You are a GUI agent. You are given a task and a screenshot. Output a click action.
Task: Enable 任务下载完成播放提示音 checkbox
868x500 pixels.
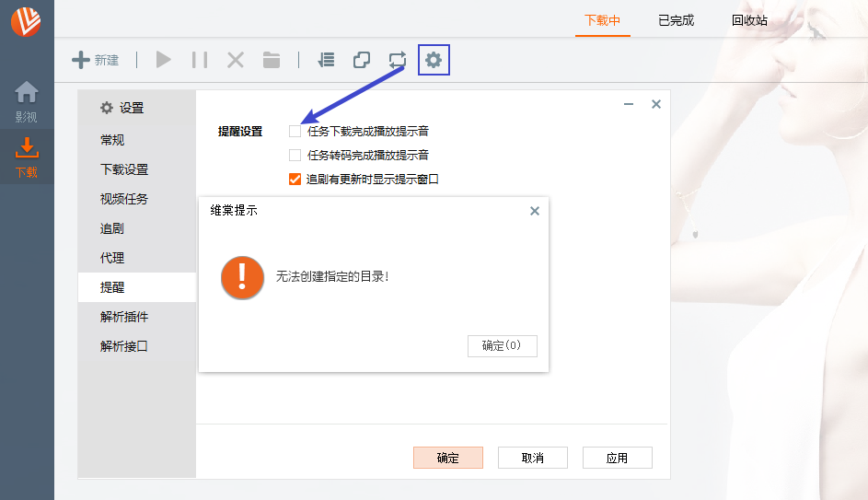pyautogui.click(x=295, y=132)
